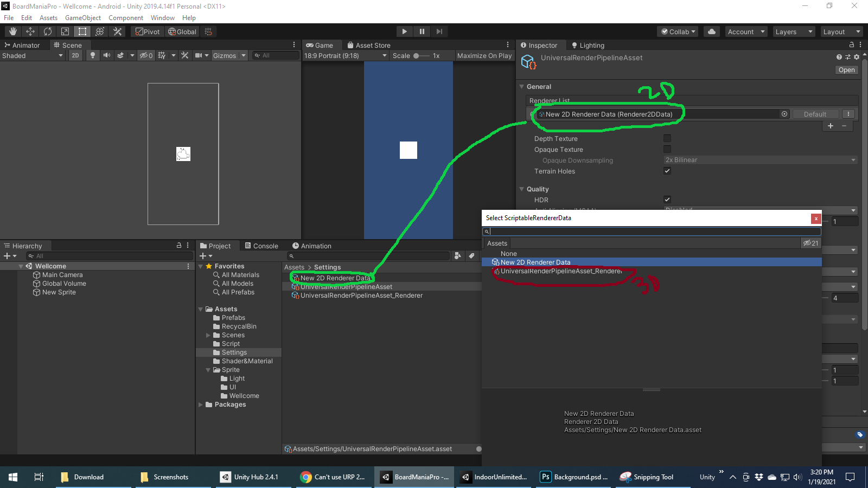The image size is (868, 488).
Task: Switch to the Asset Store tab
Action: point(368,45)
